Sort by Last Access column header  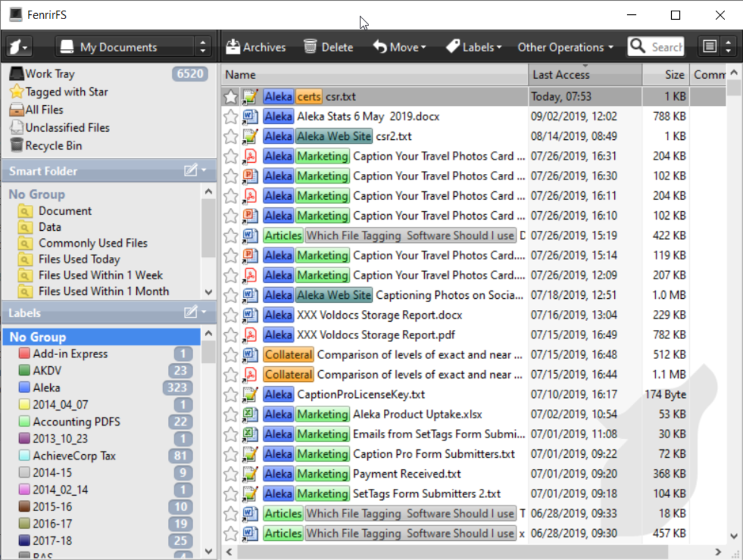[561, 75]
